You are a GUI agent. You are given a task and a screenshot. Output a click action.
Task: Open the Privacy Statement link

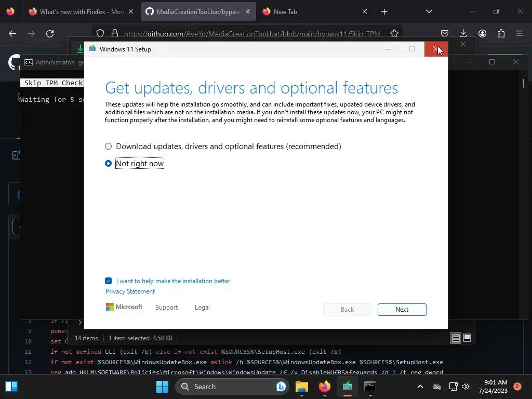130,291
